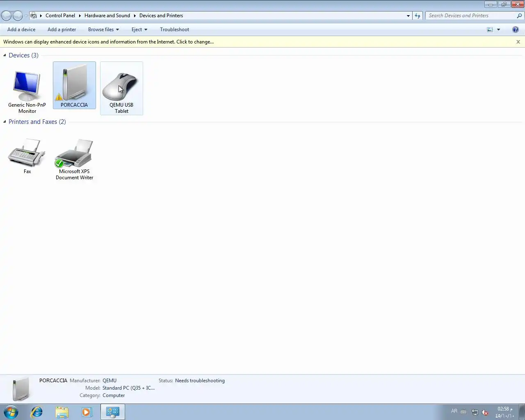Expand the arrow after Control Panel breadcrumb

click(80, 16)
